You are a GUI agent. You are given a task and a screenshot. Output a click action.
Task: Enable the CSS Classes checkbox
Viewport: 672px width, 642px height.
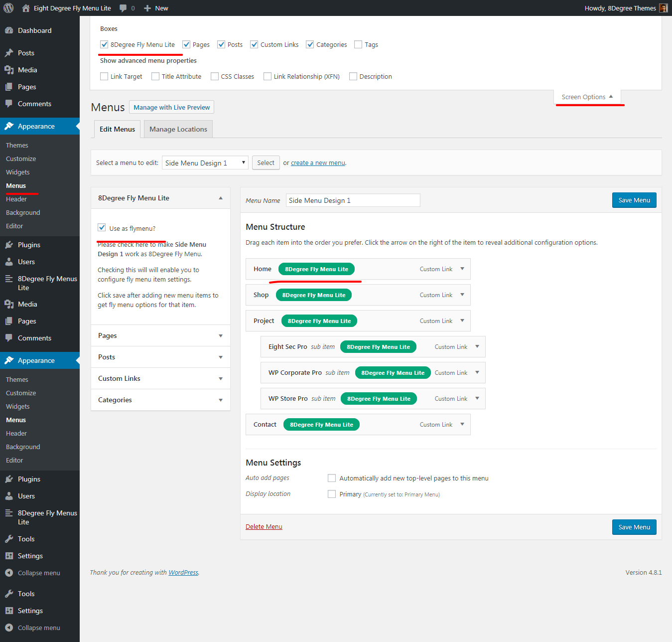coord(215,76)
